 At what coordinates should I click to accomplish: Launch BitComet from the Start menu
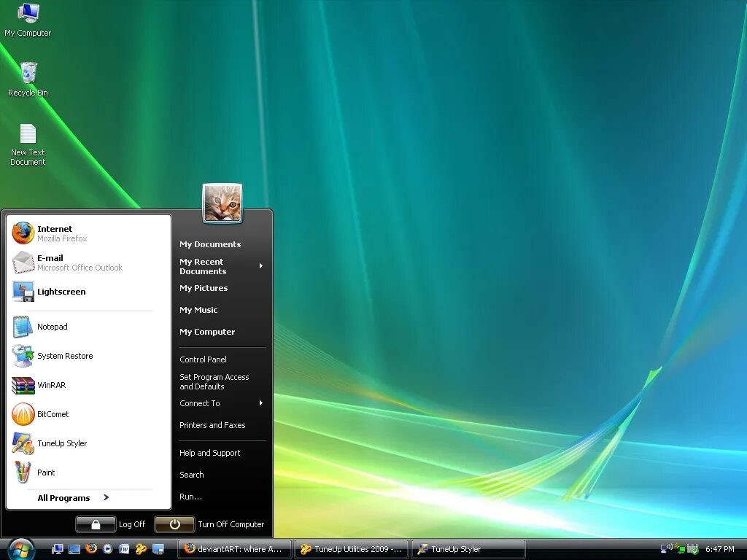pos(88,414)
